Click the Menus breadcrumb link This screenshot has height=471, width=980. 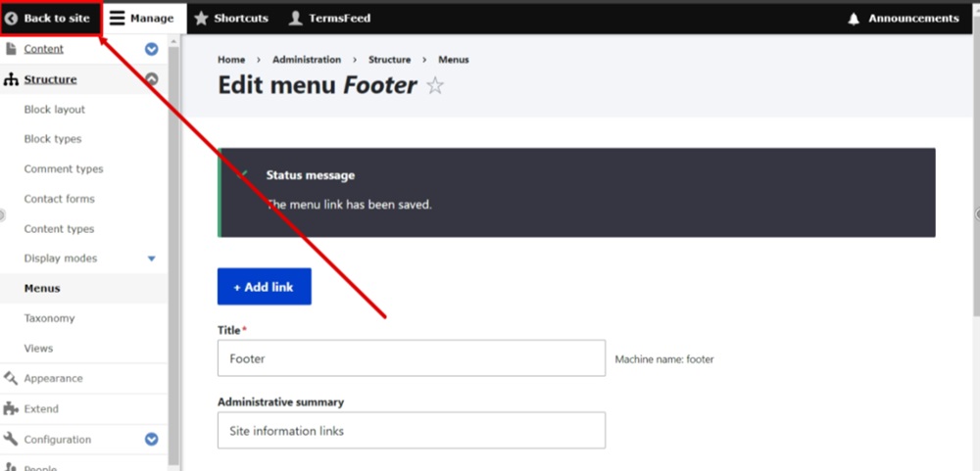coord(453,60)
